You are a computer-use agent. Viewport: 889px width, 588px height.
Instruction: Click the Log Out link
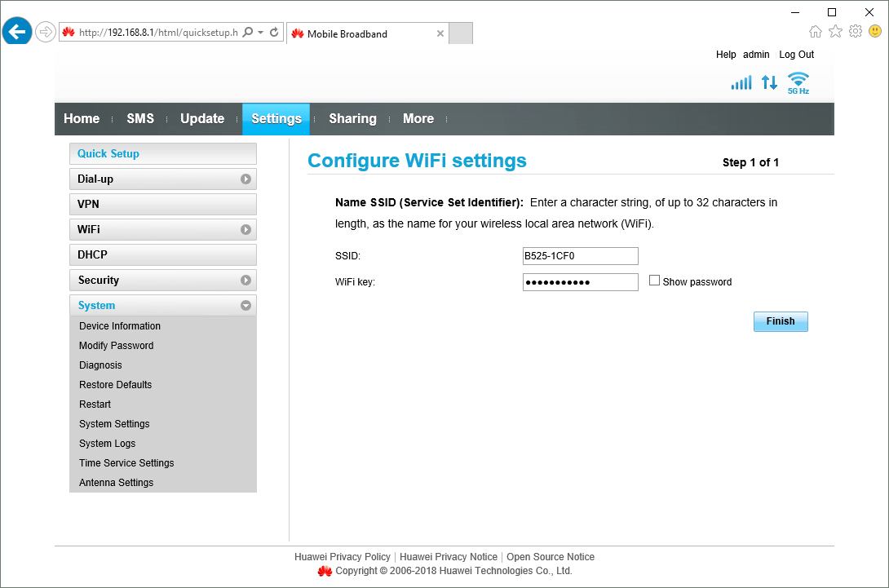click(796, 54)
